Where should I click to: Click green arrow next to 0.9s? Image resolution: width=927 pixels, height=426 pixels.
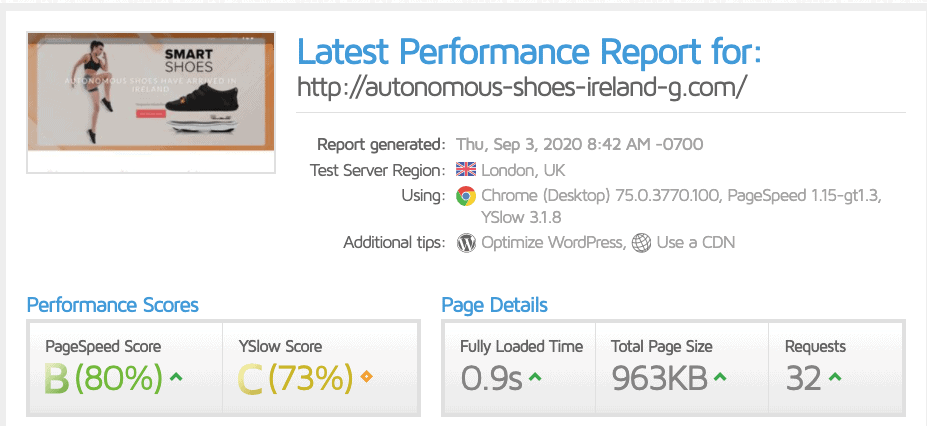pyautogui.click(x=535, y=377)
